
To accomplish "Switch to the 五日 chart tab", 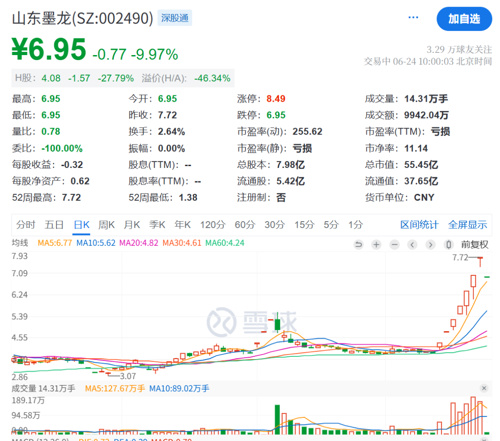I will (54, 225).
